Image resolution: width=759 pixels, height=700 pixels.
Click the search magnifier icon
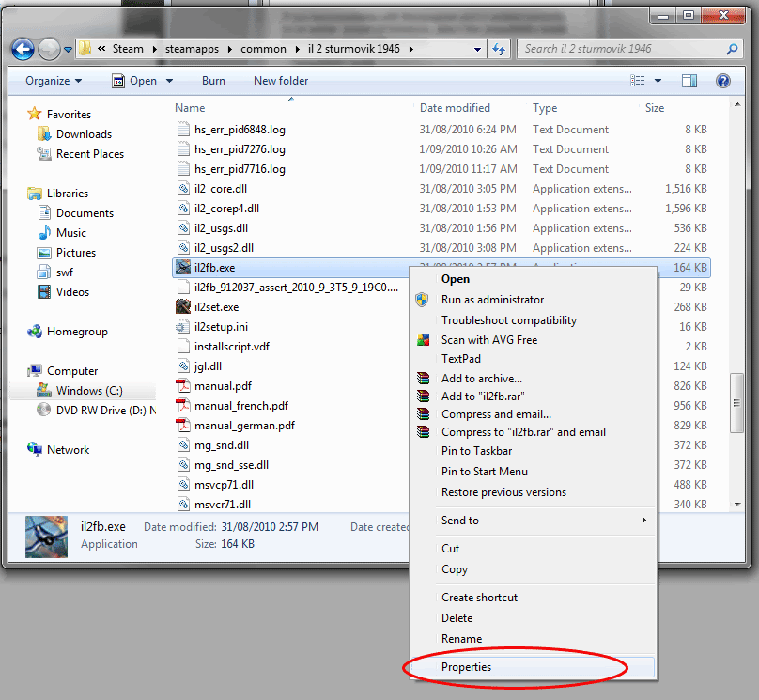(x=732, y=49)
